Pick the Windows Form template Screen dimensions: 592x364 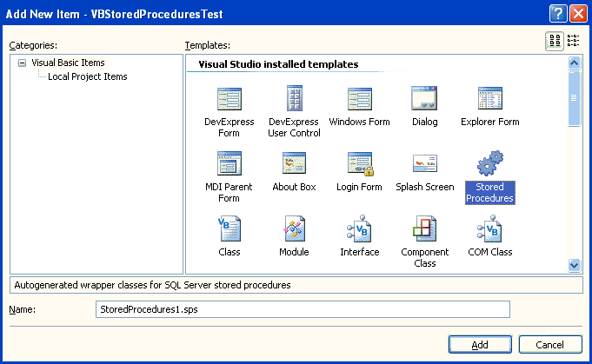359,107
